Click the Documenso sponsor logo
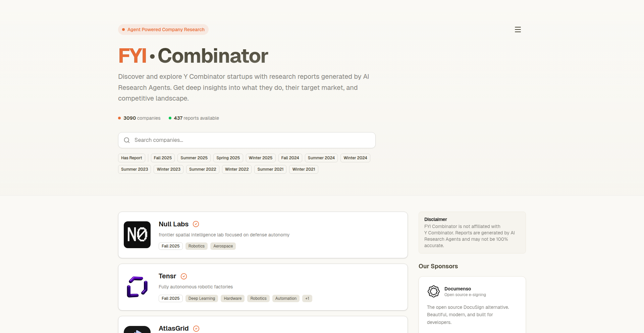This screenshot has height=333, width=644. coord(433,291)
